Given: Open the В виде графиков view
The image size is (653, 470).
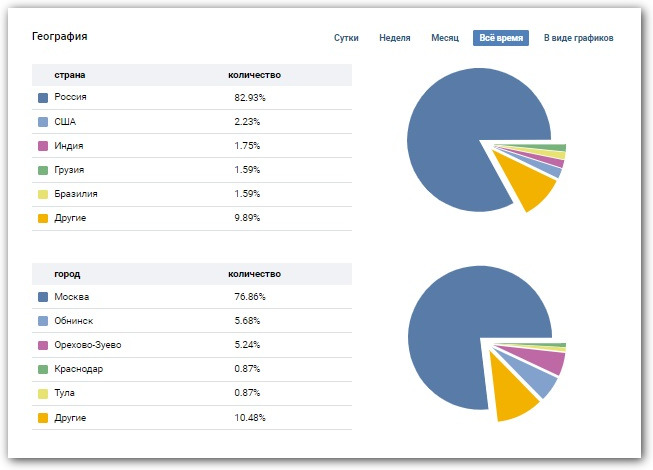Looking at the screenshot, I should coord(578,38).
